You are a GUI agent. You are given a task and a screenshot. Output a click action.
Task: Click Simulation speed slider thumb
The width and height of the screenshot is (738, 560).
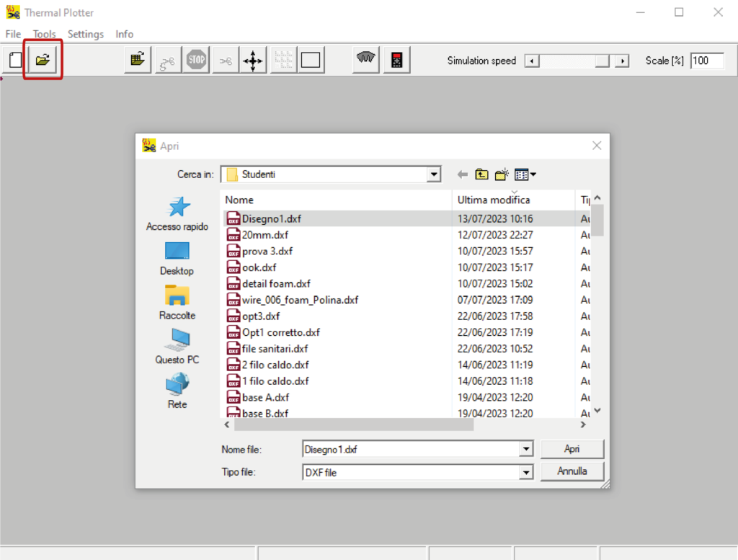point(602,61)
